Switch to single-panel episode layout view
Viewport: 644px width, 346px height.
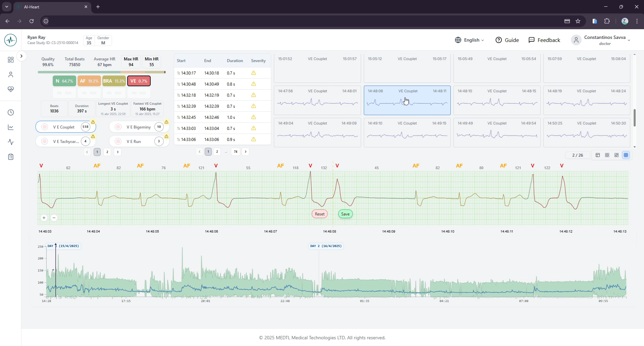click(x=598, y=155)
